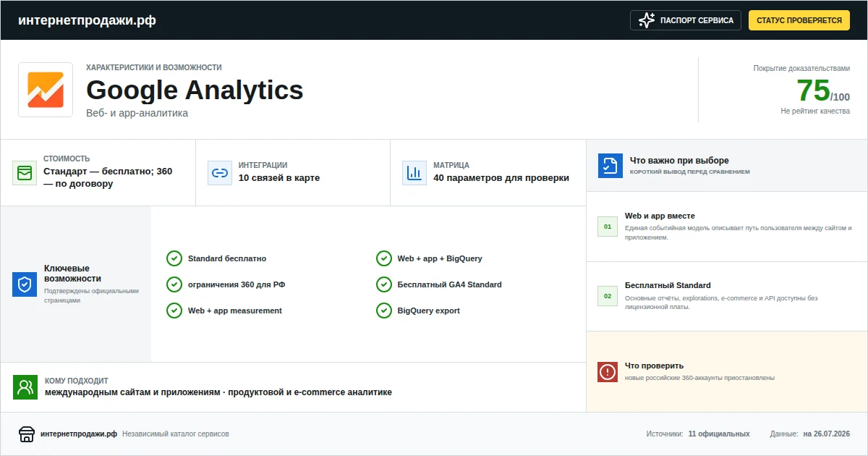This screenshot has height=456, width=868.
Task: Click the footer интернетпродажи.рф link
Action: coord(79,434)
